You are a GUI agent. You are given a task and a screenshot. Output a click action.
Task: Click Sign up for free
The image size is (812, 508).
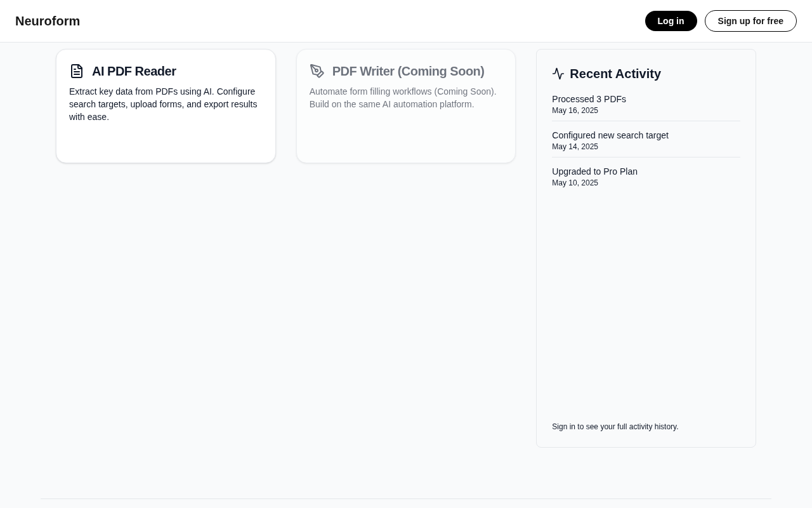750,21
